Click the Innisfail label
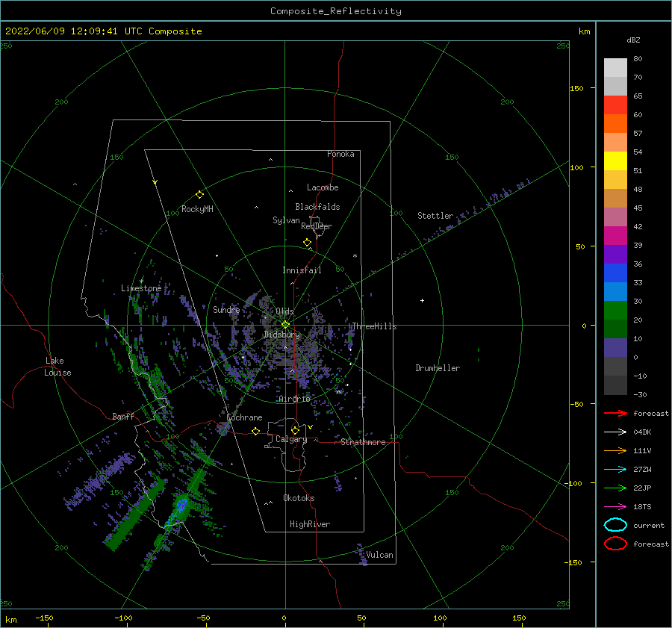Screen dimensions: 672x628 pyautogui.click(x=302, y=270)
